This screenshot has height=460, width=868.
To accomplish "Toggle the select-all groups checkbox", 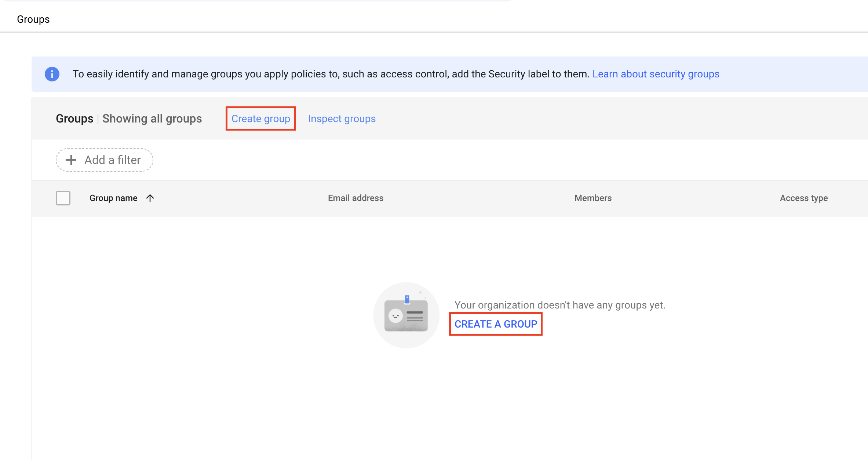I will [x=63, y=198].
